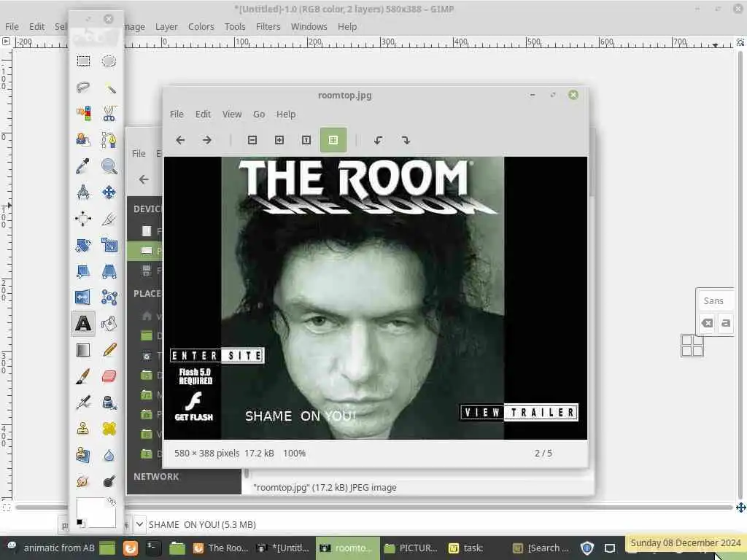
Task: Select the Scissors Select tool
Action: coord(109,113)
